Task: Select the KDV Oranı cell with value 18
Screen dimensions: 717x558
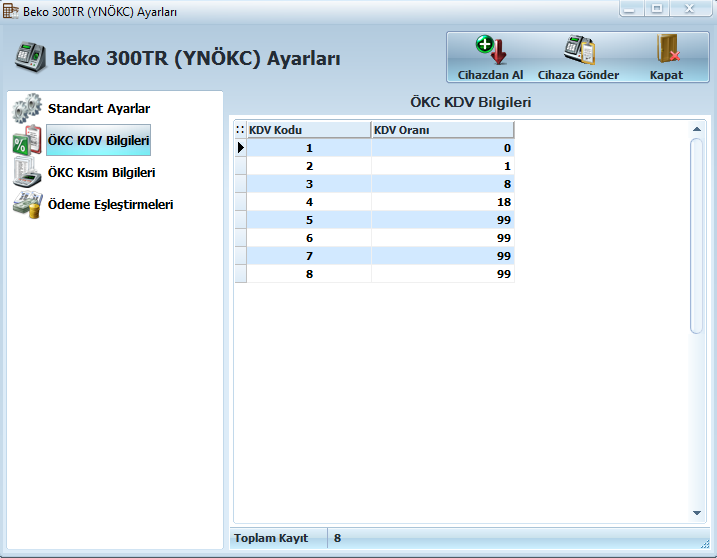Action: [442, 202]
